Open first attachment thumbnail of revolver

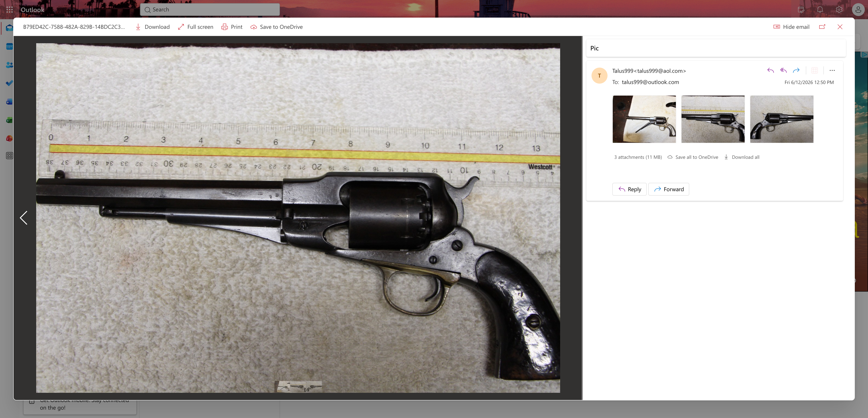tap(644, 119)
